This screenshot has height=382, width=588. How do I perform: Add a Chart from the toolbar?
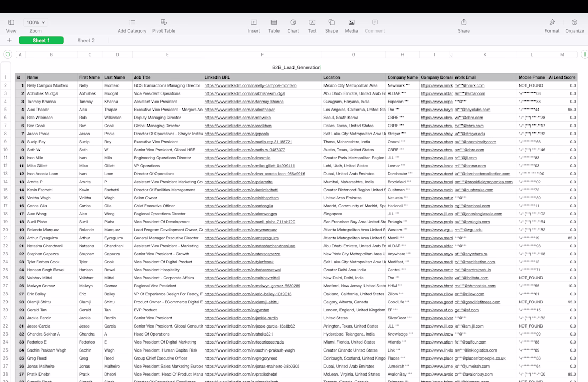(x=293, y=26)
